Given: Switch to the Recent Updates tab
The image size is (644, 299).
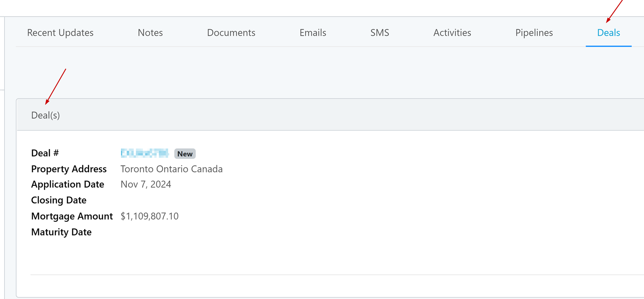Looking at the screenshot, I should click(60, 32).
